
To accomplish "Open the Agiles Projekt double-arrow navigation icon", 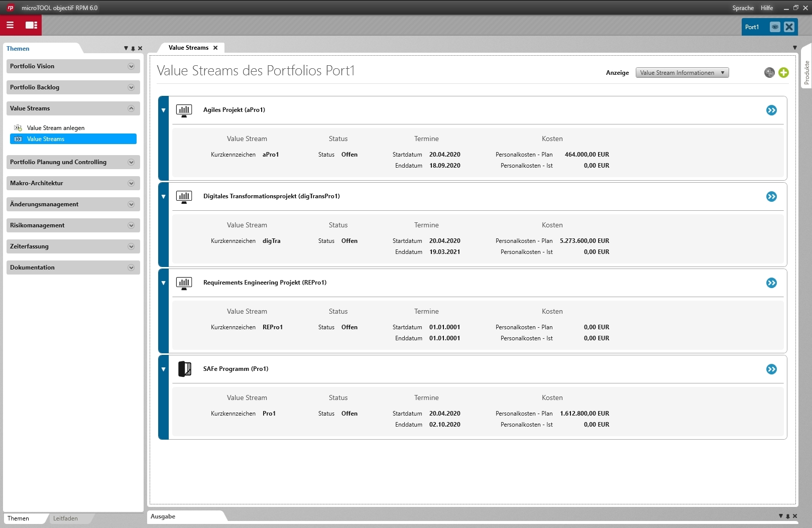I will tap(772, 110).
